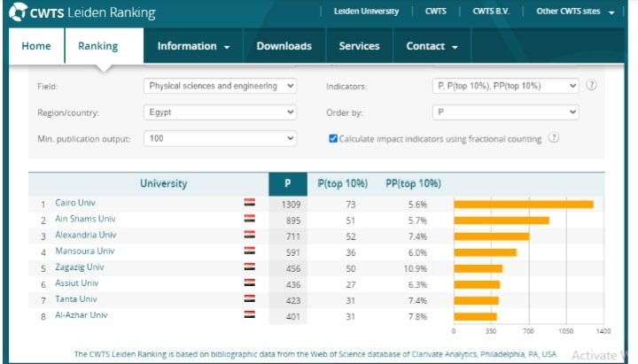Click Al-Azhar Univ PP(top 10%) value 7.8%
The width and height of the screenshot is (638, 364).
[418, 316]
